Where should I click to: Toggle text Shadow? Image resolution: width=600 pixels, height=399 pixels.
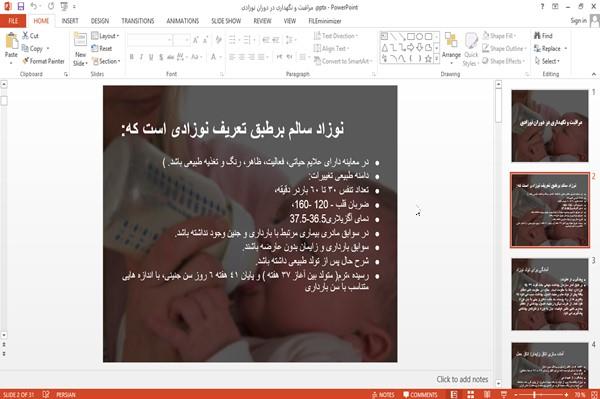161,57
